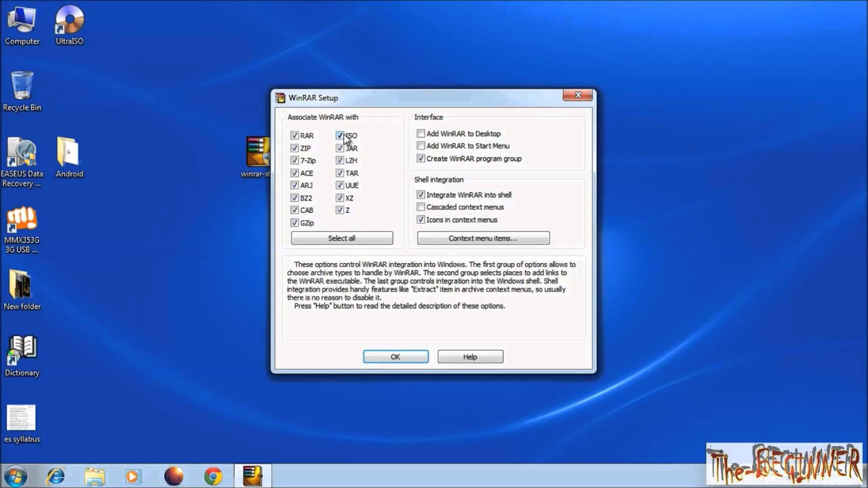
Task: Select the es syllabus document icon
Action: pos(22,424)
